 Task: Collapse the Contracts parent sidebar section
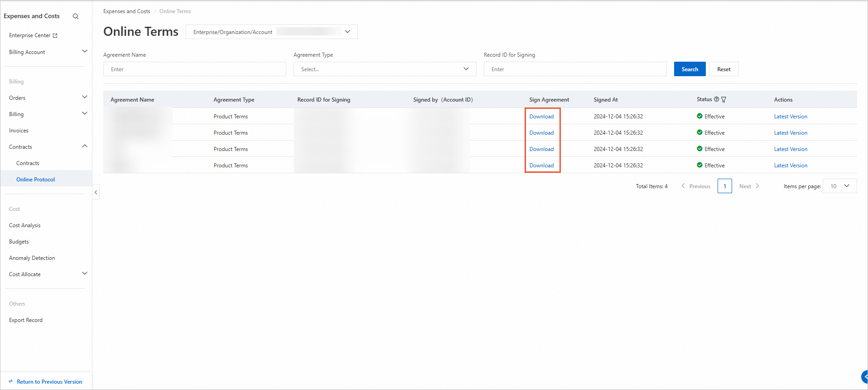tap(84, 146)
